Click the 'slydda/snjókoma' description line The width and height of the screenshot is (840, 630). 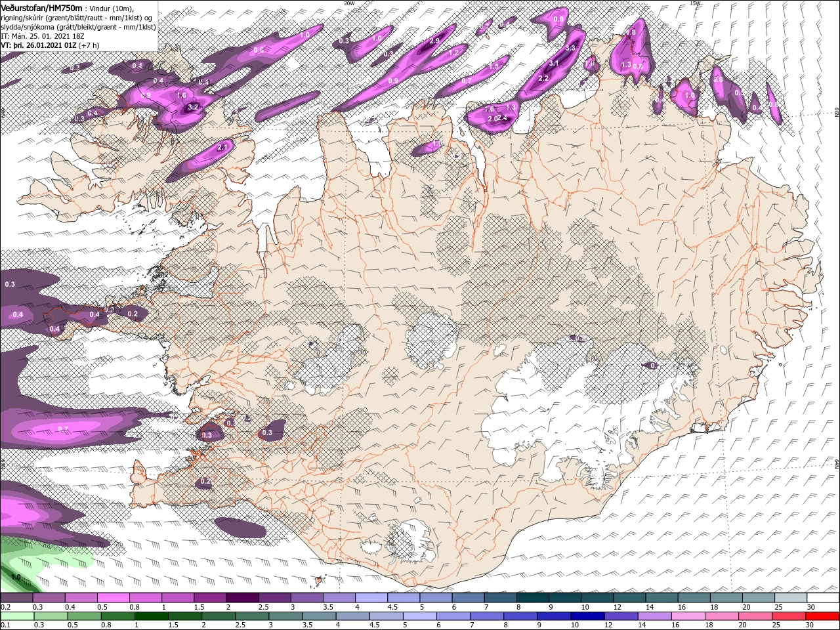78,27
